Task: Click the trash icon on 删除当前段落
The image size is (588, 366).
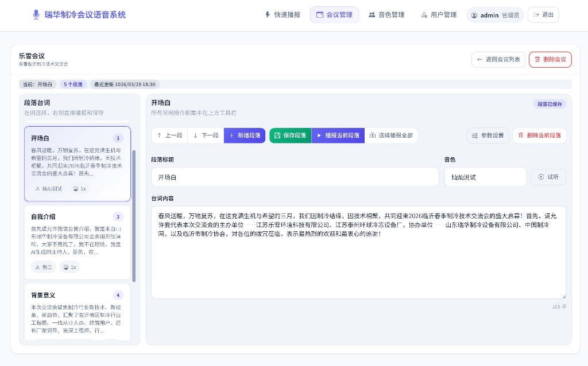Action: (x=521, y=135)
